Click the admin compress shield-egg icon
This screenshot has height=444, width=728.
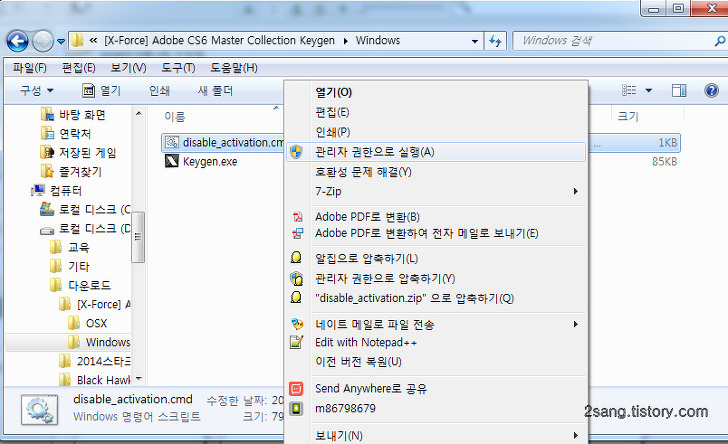click(296, 278)
